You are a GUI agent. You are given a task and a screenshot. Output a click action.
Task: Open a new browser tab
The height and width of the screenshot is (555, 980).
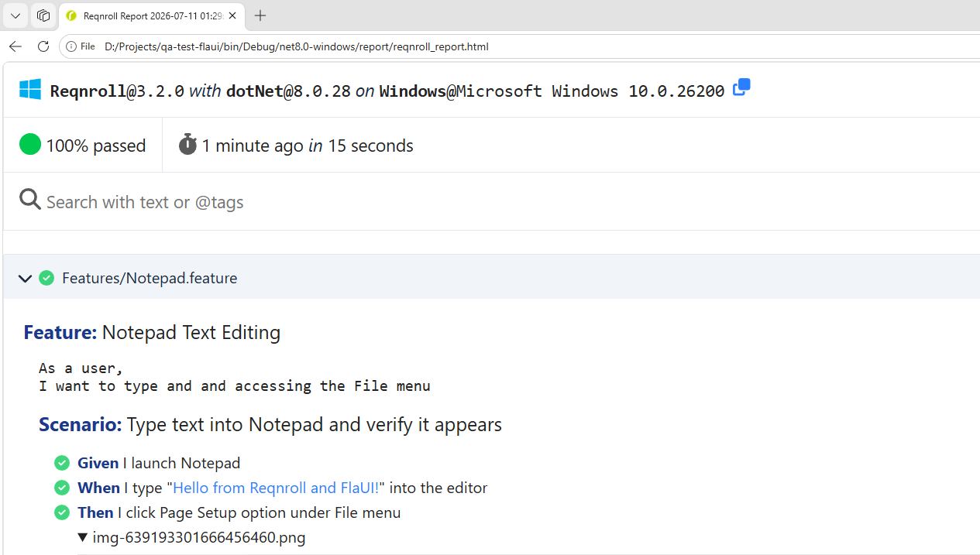(x=260, y=15)
